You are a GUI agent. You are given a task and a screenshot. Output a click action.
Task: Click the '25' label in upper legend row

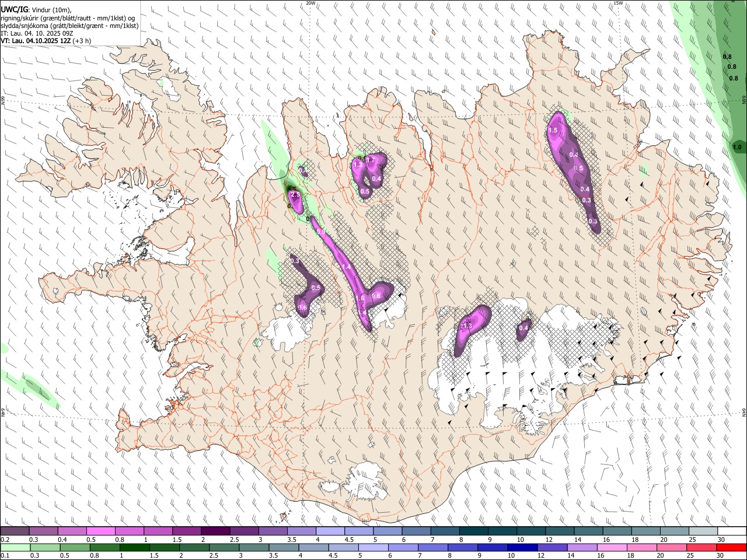click(693, 540)
